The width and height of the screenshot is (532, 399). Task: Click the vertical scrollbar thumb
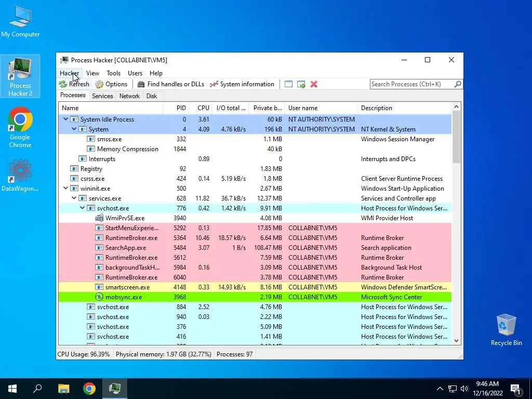pyautogui.click(x=456, y=137)
